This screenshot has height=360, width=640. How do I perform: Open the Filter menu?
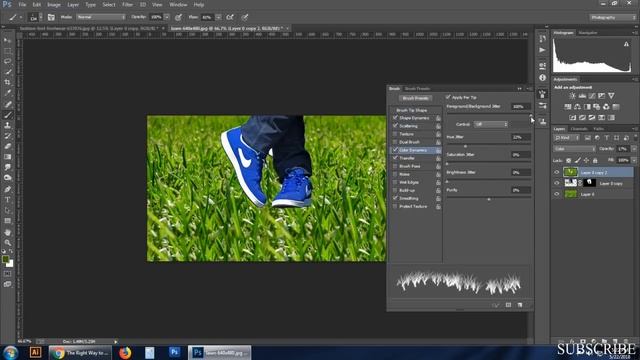pos(128,5)
